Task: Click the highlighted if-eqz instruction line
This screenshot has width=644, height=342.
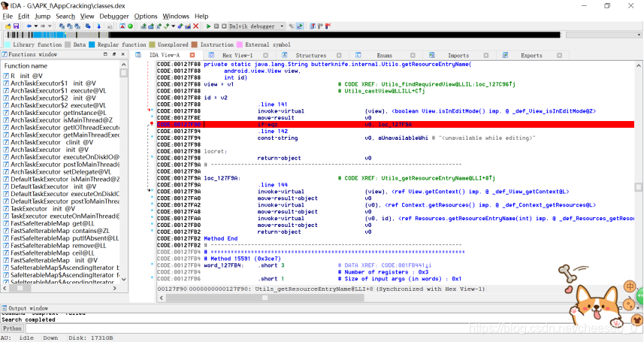Action: pos(395,124)
